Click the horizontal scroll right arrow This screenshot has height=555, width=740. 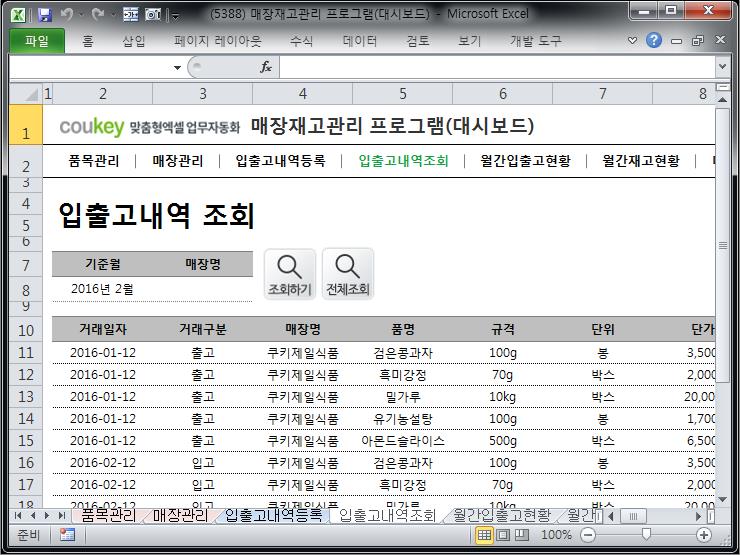[x=699, y=516]
